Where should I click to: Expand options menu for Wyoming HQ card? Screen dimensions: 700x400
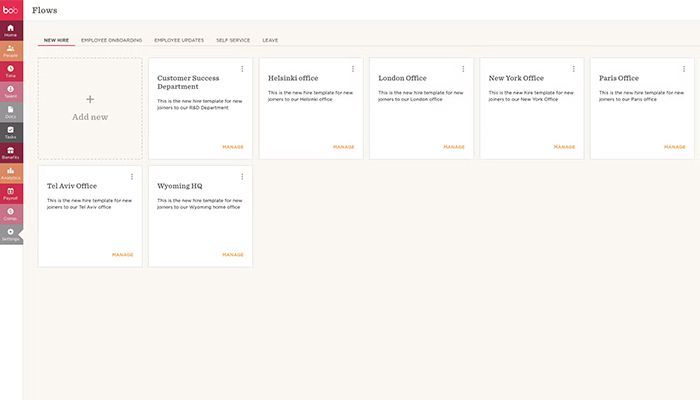242,177
